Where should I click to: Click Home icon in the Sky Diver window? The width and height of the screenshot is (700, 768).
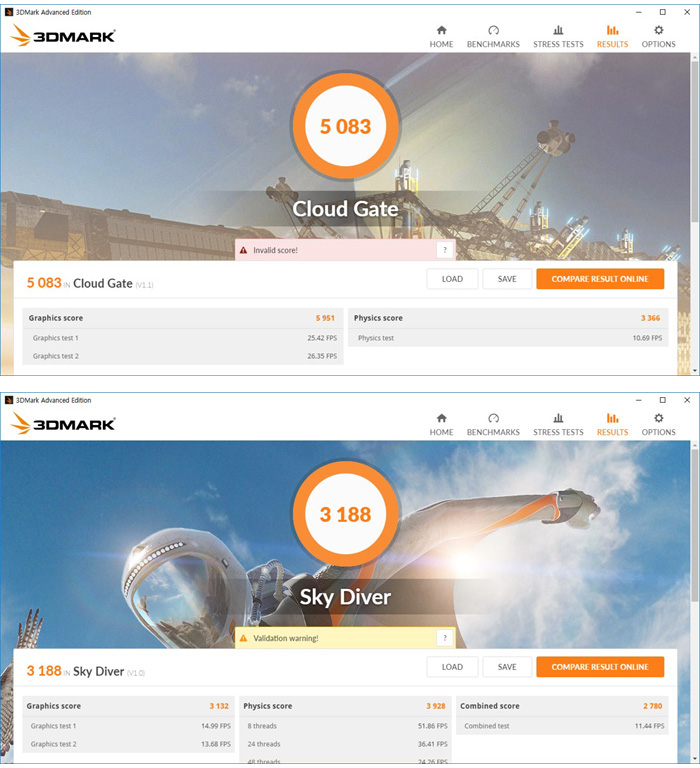coord(441,418)
